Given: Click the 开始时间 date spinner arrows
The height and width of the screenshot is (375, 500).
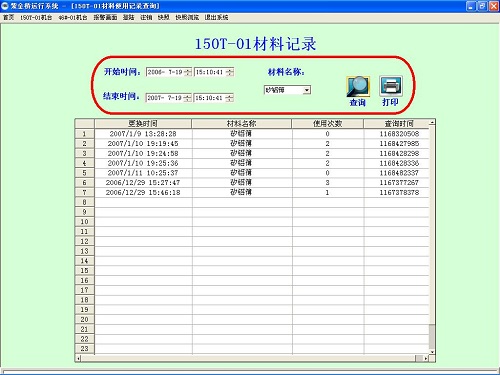Looking at the screenshot, I should (x=188, y=72).
